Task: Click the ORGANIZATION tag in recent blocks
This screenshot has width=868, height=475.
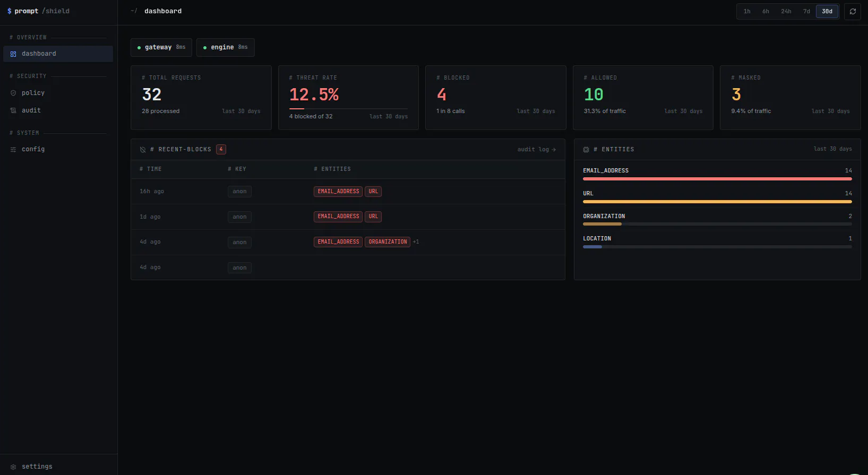Action: pyautogui.click(x=388, y=242)
